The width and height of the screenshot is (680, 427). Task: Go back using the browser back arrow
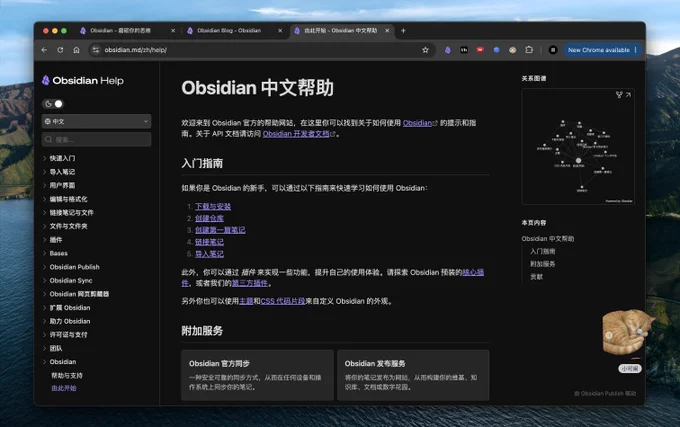(44, 50)
